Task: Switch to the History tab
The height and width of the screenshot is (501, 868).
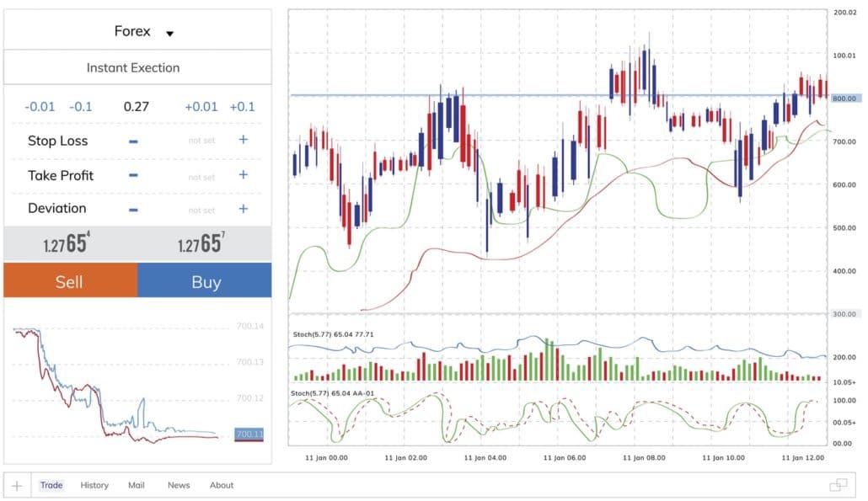Action: click(94, 485)
